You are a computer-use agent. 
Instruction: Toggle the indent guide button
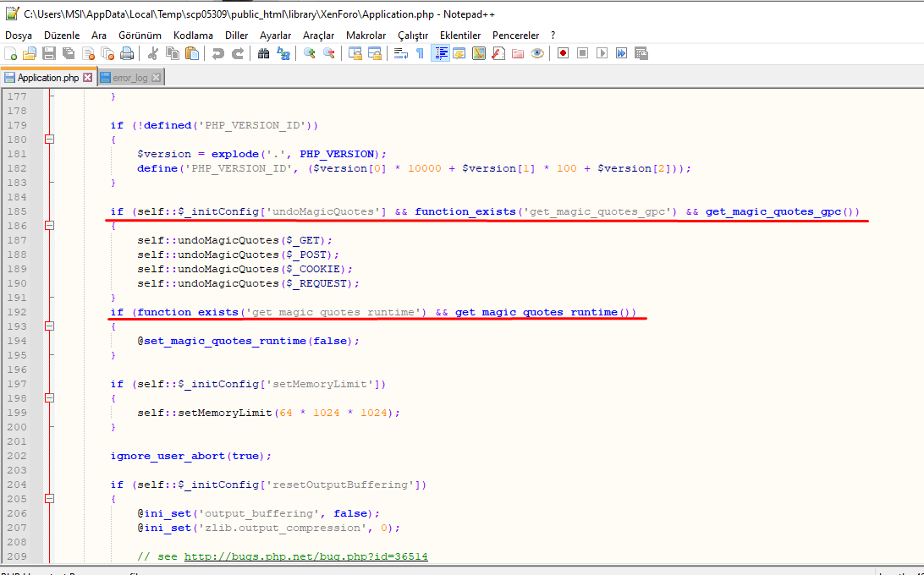click(x=440, y=53)
